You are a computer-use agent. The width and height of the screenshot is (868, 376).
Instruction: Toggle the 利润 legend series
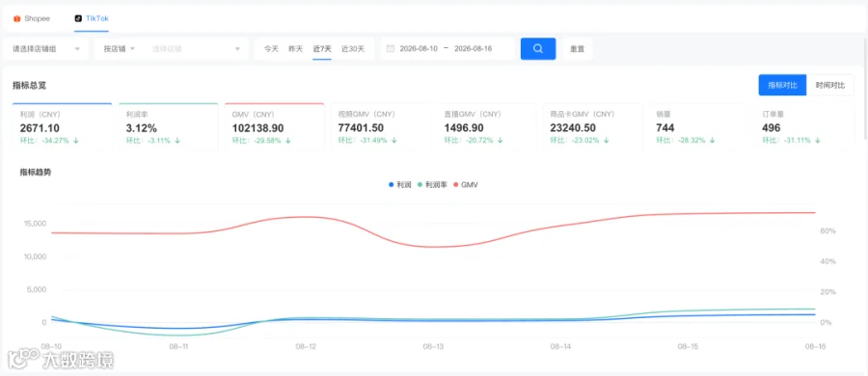tap(399, 185)
